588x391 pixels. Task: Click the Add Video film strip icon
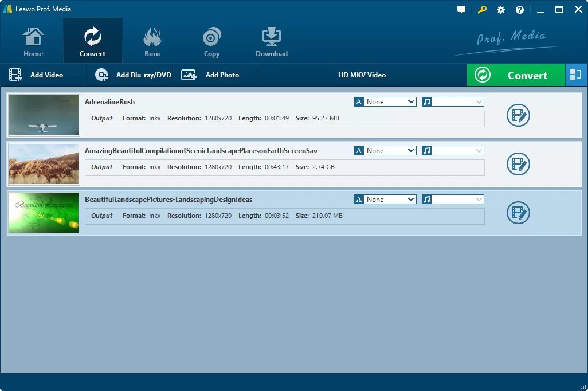point(15,75)
